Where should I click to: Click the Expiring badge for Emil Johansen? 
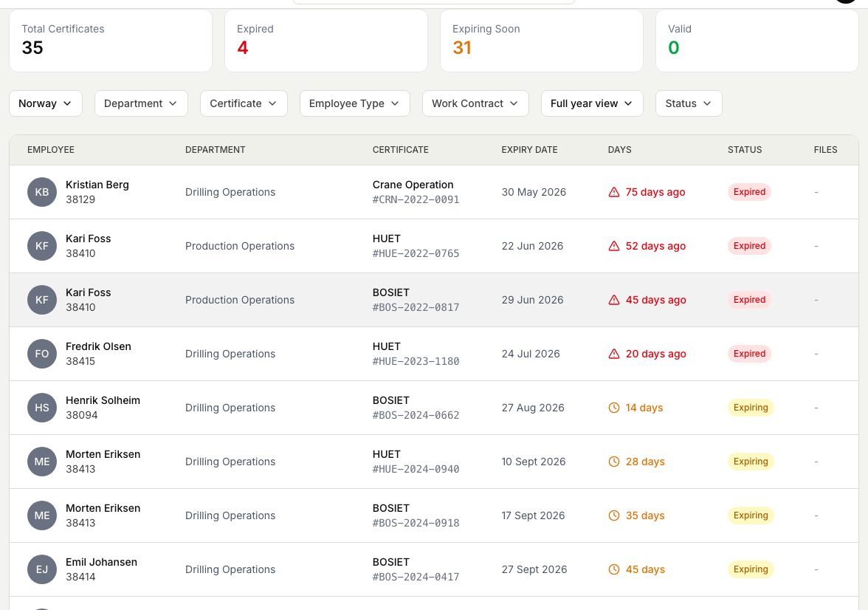(x=751, y=569)
